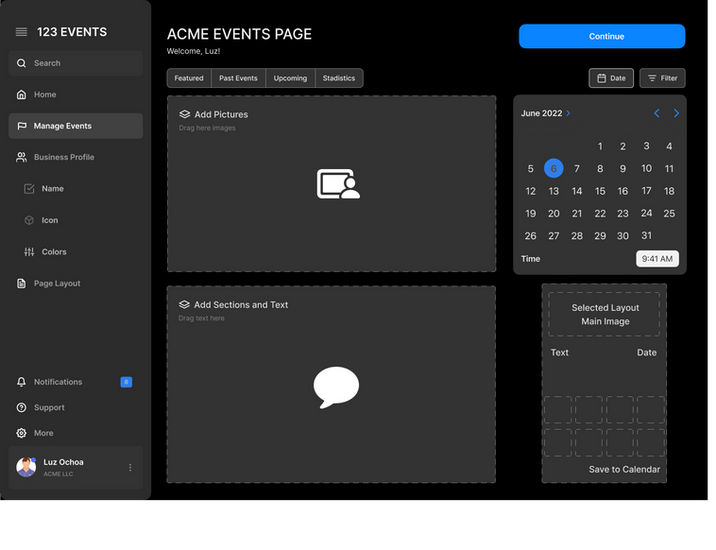Select June 6 highlighted in calendar
Image resolution: width=716 pixels, height=550 pixels.
(x=553, y=169)
